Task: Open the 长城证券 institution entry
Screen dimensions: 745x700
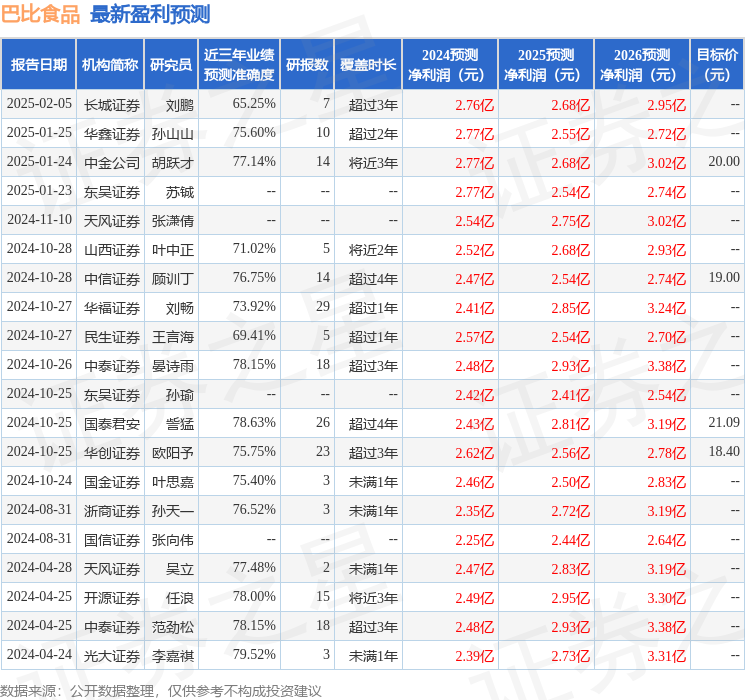Action: 111,104
